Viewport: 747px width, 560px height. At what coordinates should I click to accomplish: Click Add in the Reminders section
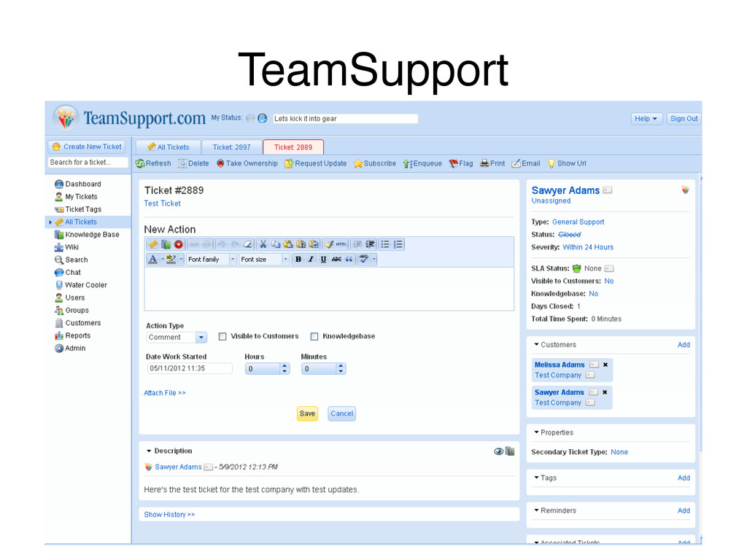684,510
